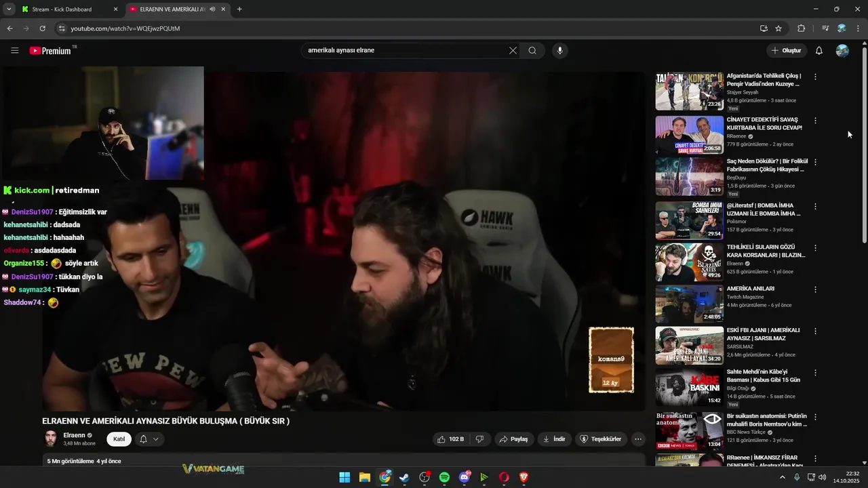Open Spotify from the taskbar
Screen dimensions: 868x488
pos(444,477)
